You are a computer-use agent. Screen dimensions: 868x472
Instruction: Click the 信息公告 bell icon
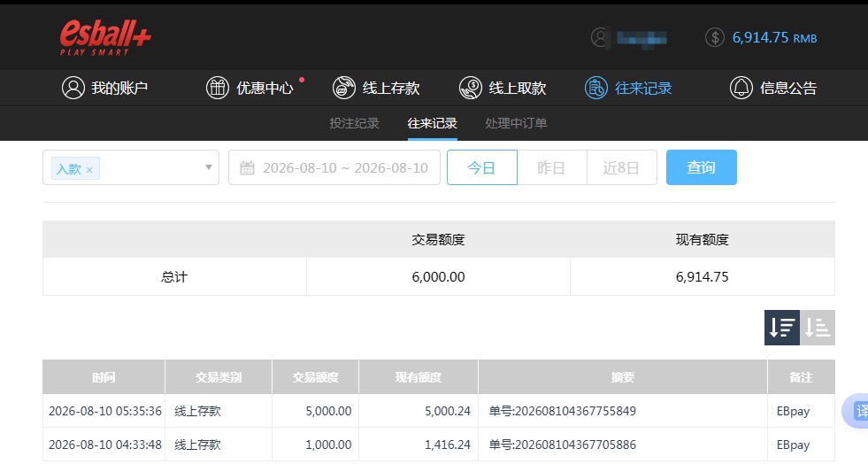tap(741, 88)
